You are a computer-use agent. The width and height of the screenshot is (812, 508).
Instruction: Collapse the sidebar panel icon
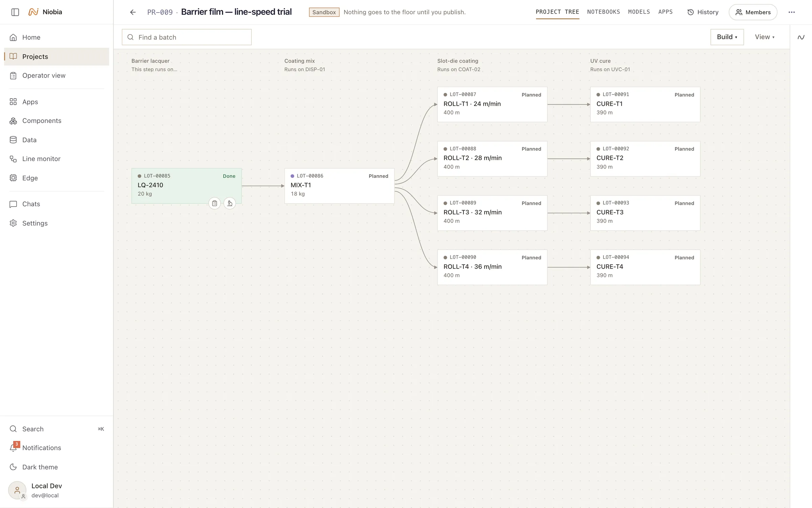pyautogui.click(x=15, y=12)
